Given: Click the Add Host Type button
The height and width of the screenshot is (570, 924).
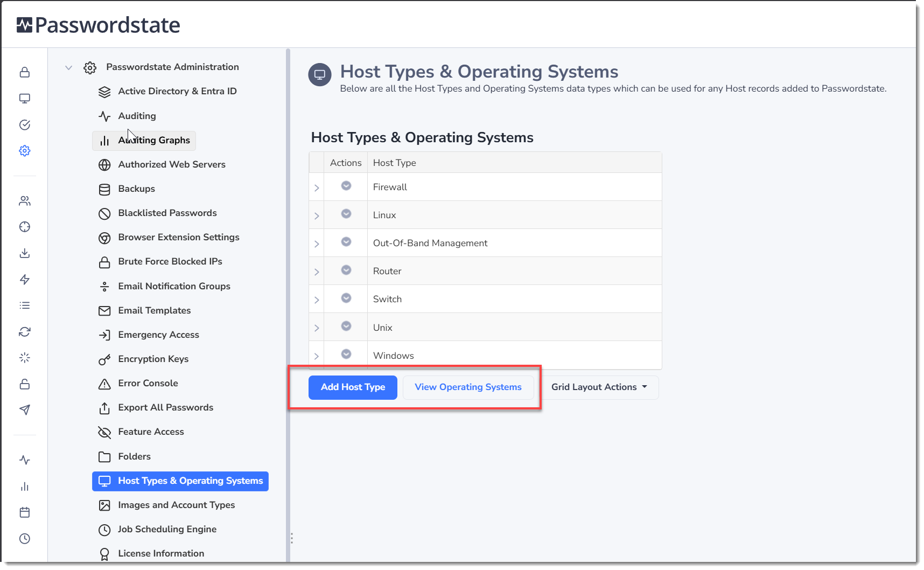Looking at the screenshot, I should point(353,387).
